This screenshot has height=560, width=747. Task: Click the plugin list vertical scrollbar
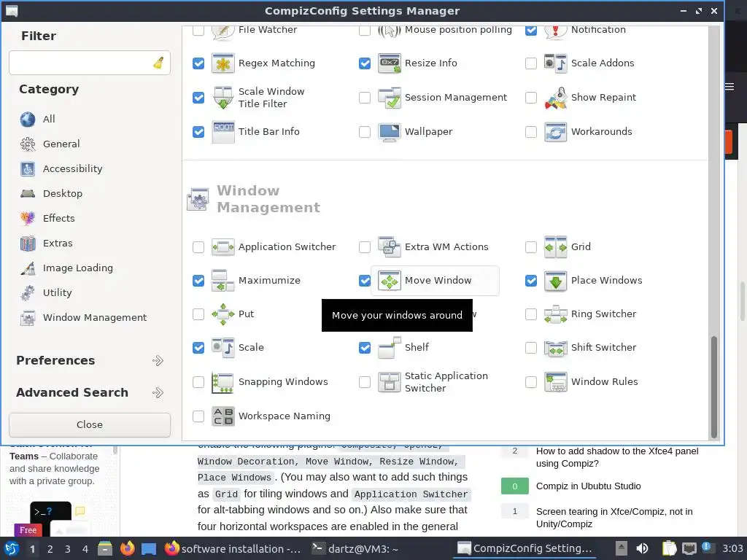coord(713,386)
